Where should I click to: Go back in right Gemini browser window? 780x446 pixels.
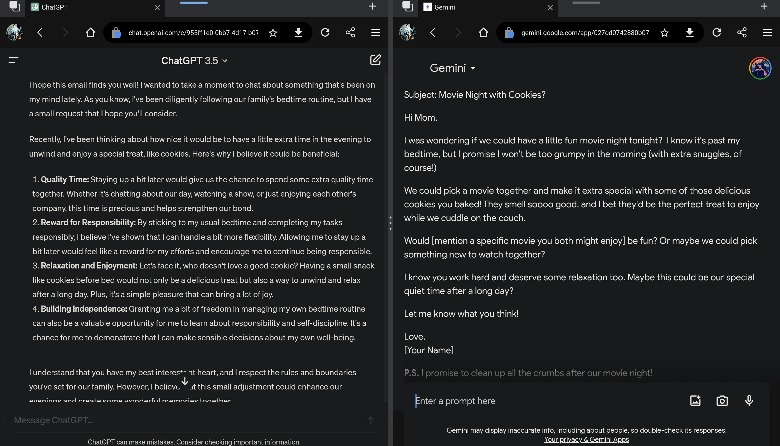click(433, 33)
